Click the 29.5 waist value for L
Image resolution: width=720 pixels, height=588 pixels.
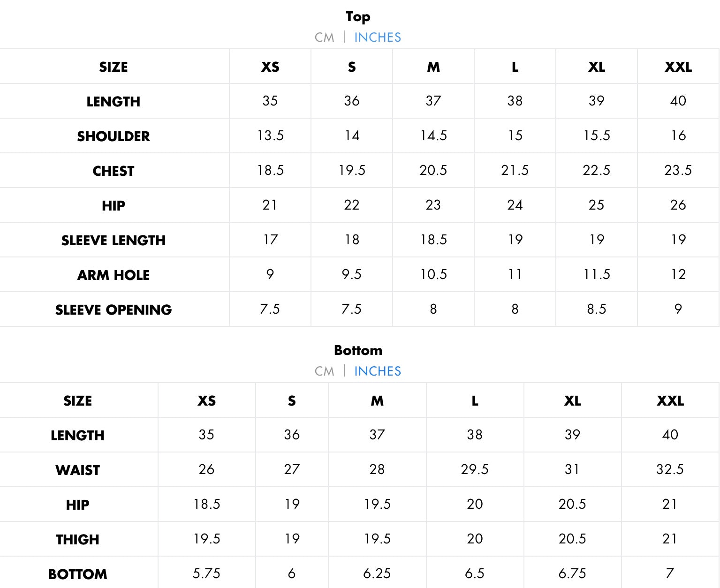(475, 469)
